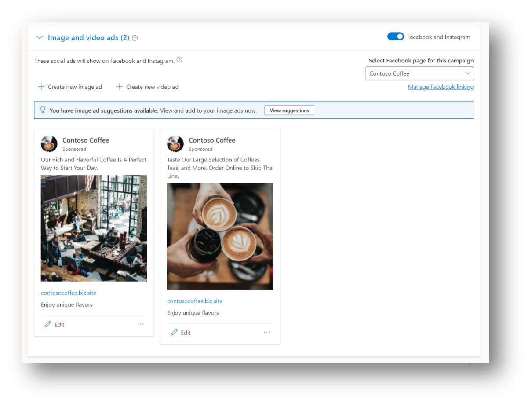Click the plus icon to create new video ad
This screenshot has width=532, height=407.
119,87
